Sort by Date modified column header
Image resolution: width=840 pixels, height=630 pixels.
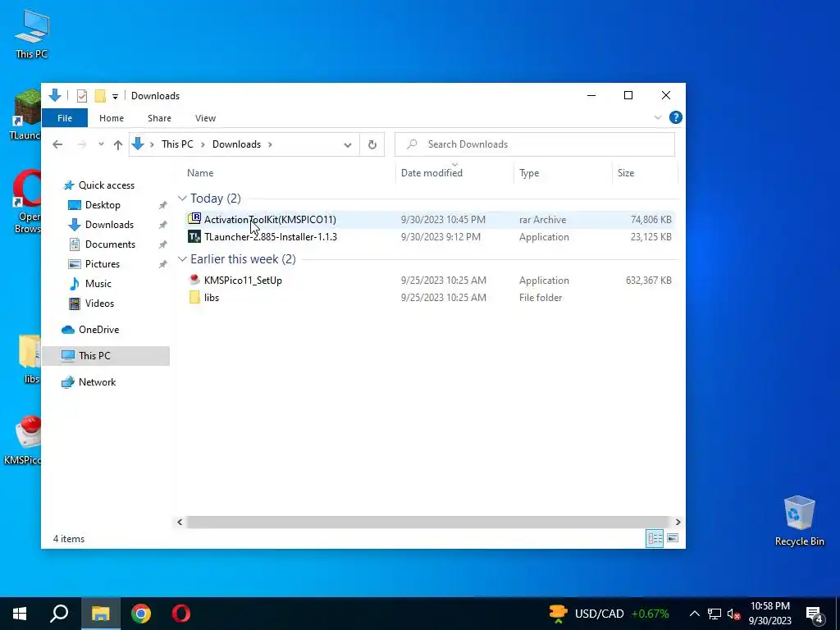(431, 173)
